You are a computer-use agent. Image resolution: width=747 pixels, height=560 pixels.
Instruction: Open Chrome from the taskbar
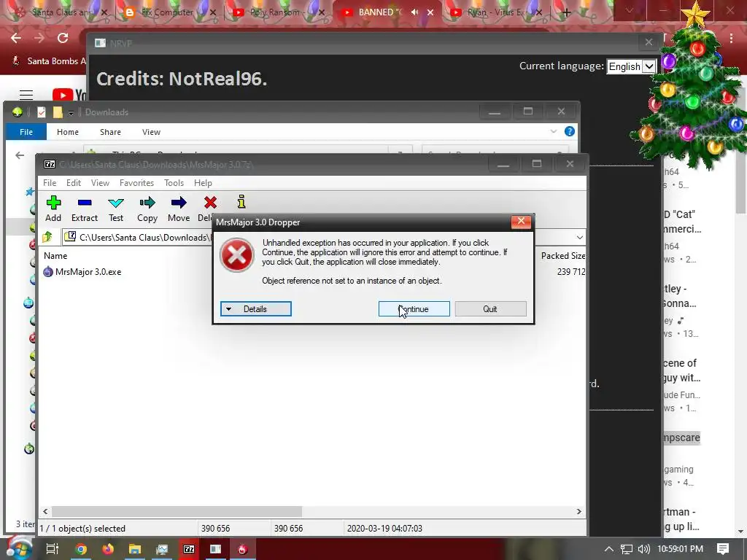click(x=81, y=549)
